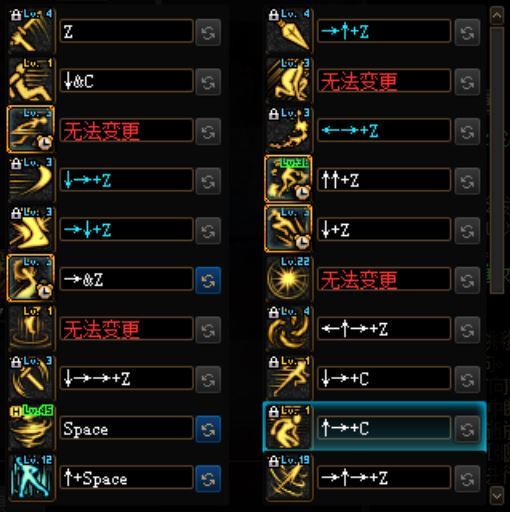The width and height of the screenshot is (510, 512).
Task: Click the scroll down arrow of the skill list
Action: click(497, 497)
